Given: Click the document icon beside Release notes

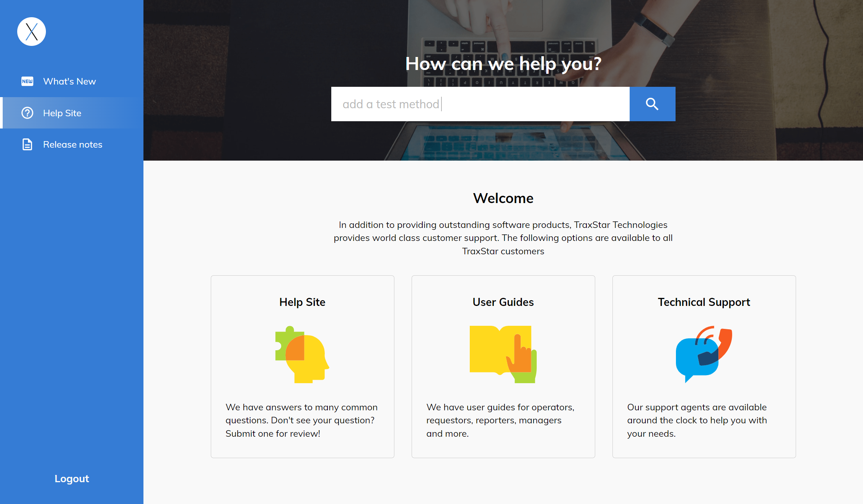Looking at the screenshot, I should click(27, 144).
